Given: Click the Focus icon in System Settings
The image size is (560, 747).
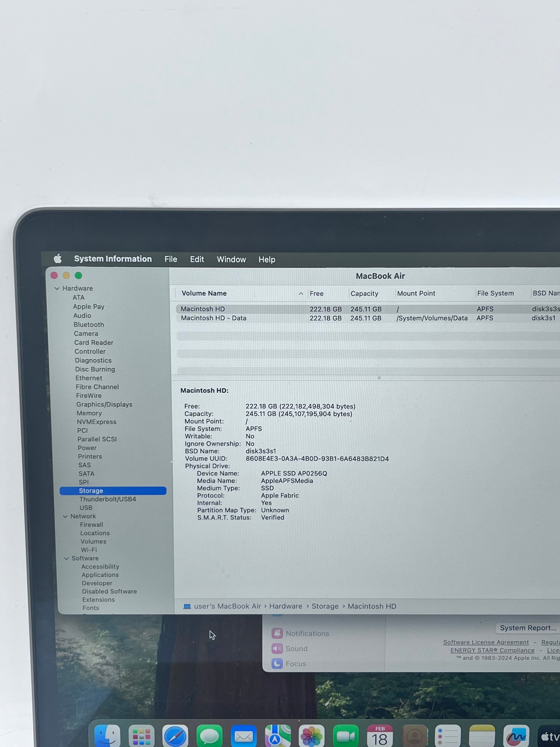Looking at the screenshot, I should 277,663.
